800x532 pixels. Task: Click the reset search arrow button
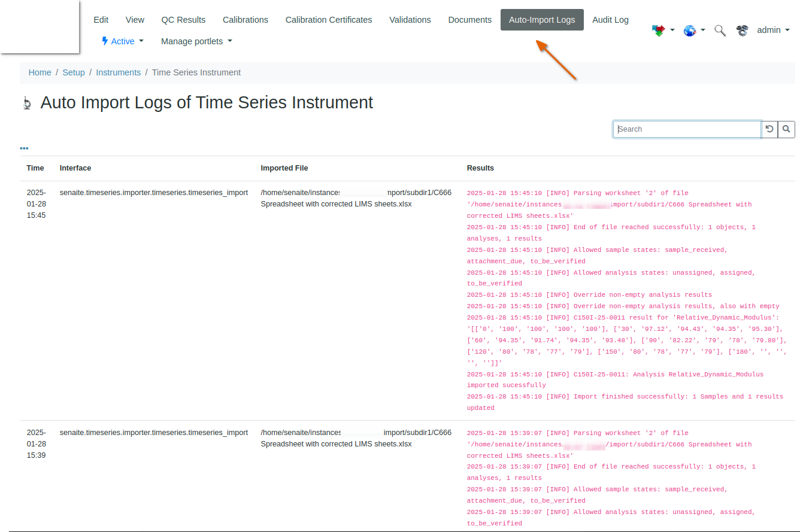click(x=769, y=129)
